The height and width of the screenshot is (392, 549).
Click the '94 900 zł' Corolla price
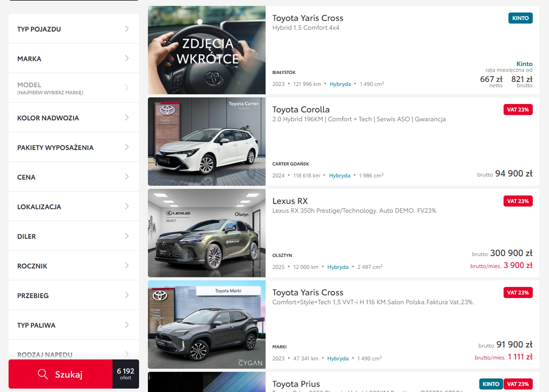tap(514, 174)
